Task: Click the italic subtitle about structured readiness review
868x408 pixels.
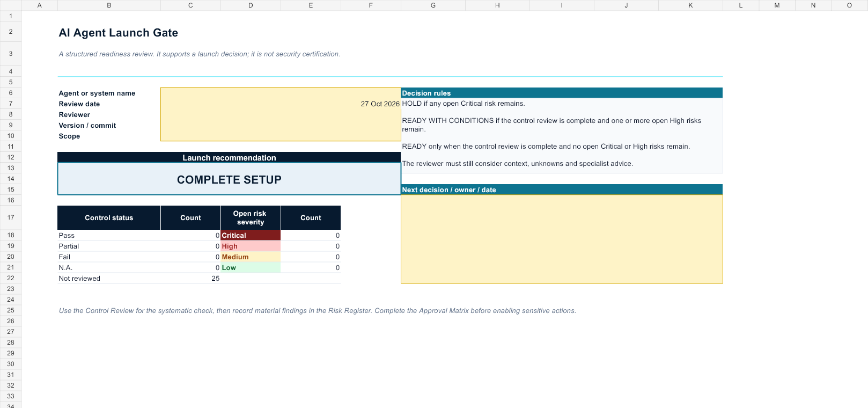Action: pyautogui.click(x=200, y=54)
